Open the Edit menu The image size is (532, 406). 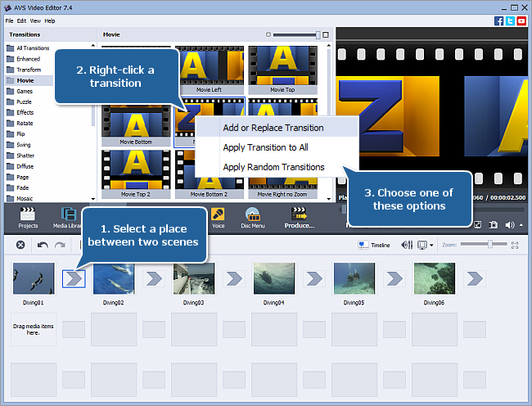pyautogui.click(x=21, y=21)
